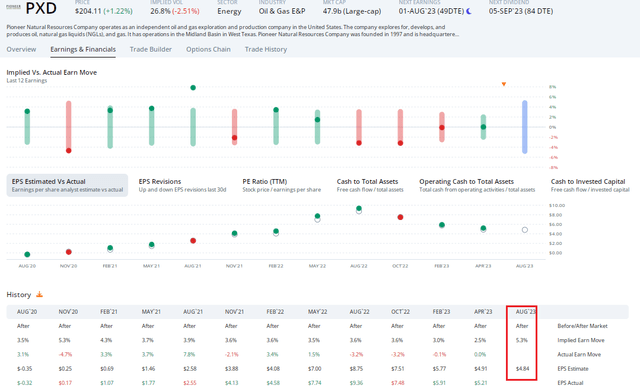Click the green FEB'23 point in EPS chart
The height and width of the screenshot is (392, 640).
(x=442, y=225)
